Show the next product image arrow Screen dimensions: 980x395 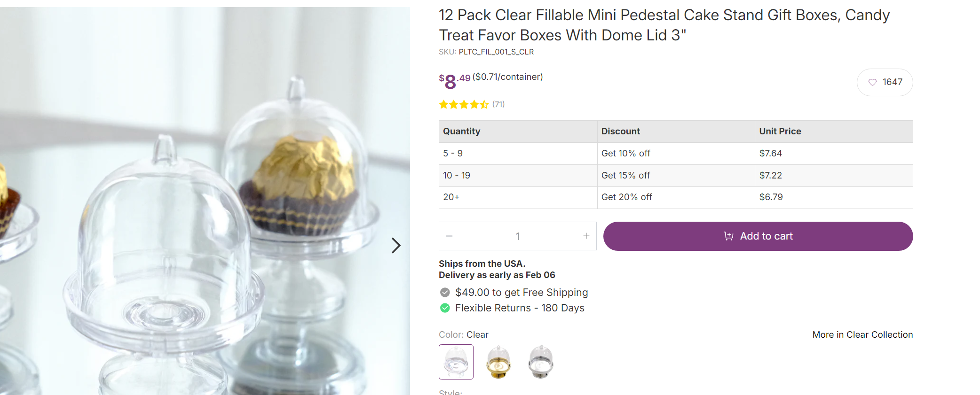396,245
